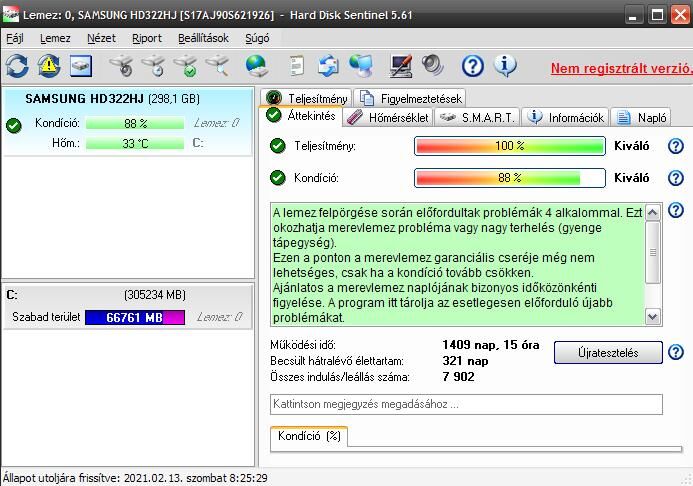Open the Információk tab
Screen dimensions: 693x486
565,118
